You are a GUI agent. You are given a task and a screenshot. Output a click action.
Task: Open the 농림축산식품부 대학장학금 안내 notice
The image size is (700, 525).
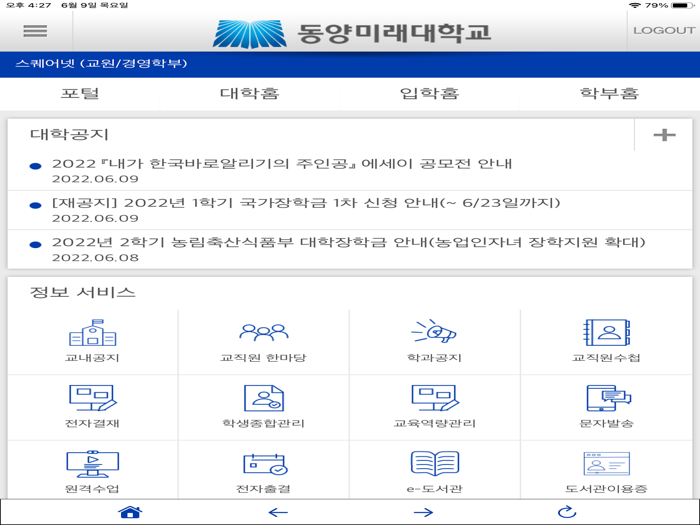point(349,249)
